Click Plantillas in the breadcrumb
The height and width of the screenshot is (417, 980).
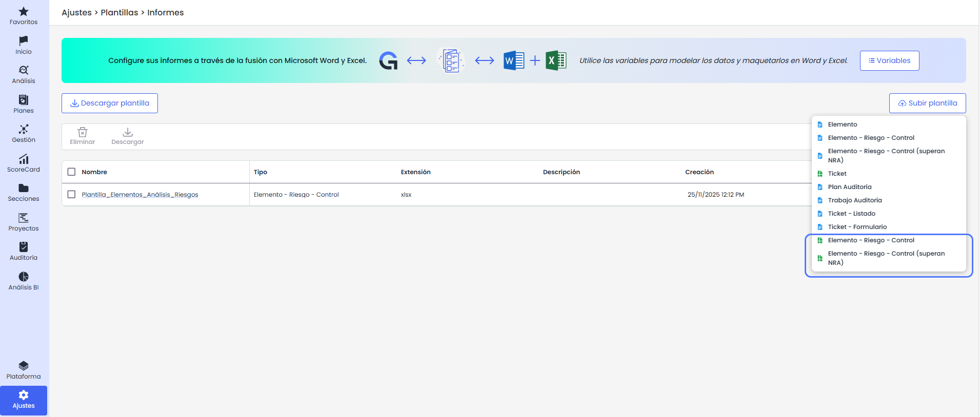(119, 12)
